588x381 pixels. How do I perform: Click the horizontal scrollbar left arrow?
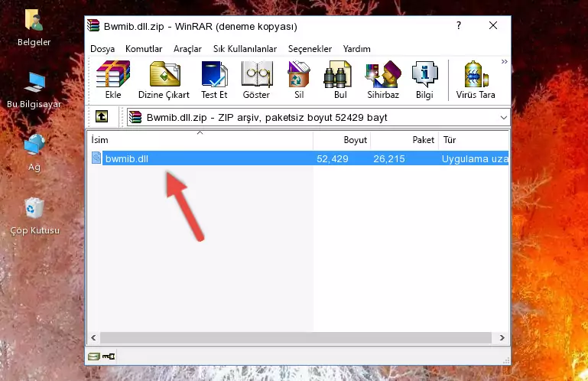(93, 338)
